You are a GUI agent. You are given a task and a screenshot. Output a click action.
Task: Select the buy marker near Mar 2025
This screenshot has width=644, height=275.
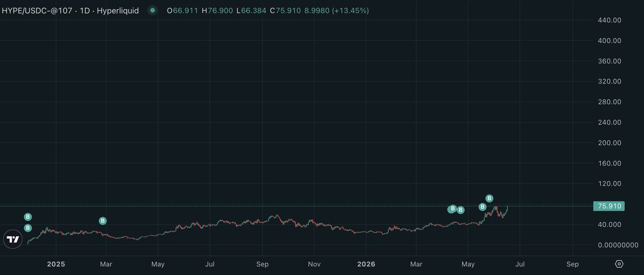pyautogui.click(x=103, y=221)
